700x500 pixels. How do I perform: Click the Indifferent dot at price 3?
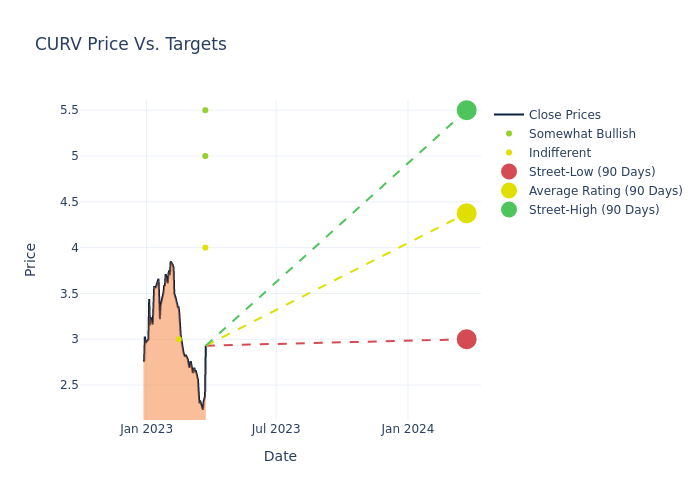[x=179, y=339]
